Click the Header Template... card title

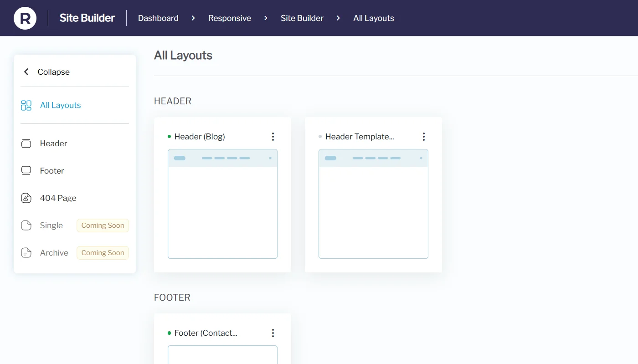[x=360, y=137]
